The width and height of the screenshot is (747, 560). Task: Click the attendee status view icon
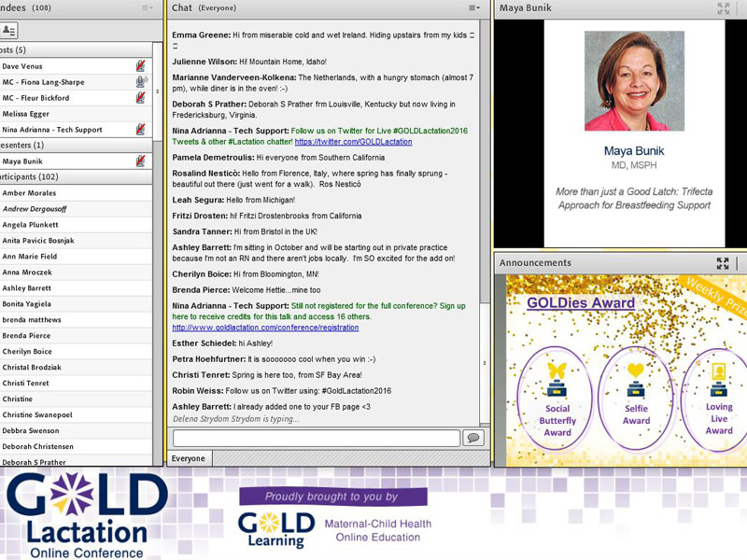(9, 31)
